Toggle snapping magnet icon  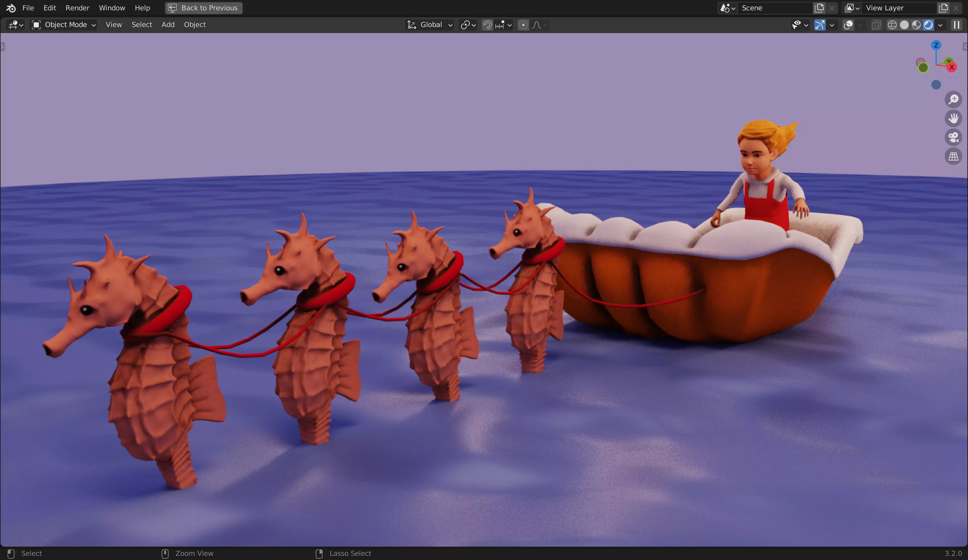pyautogui.click(x=487, y=25)
